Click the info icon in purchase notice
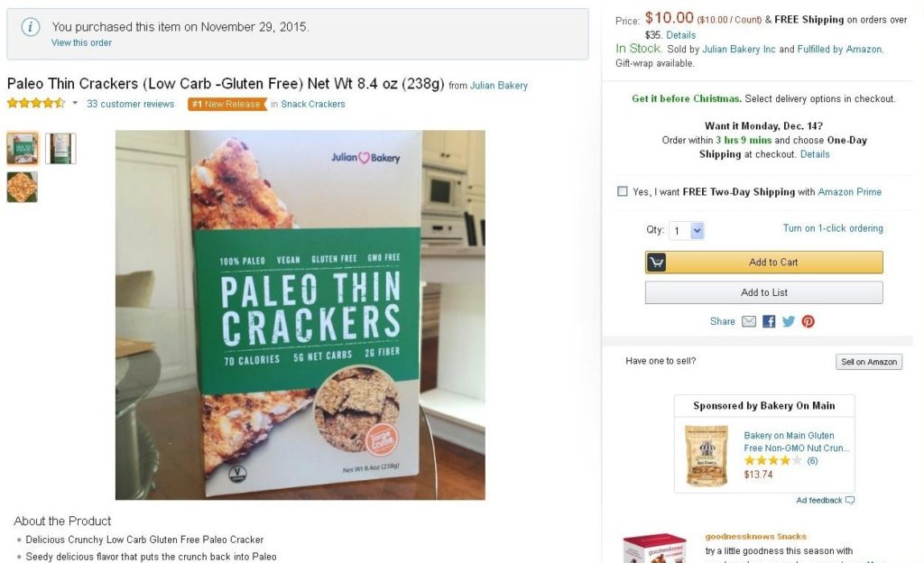This screenshot has height=563, width=924. (31, 27)
